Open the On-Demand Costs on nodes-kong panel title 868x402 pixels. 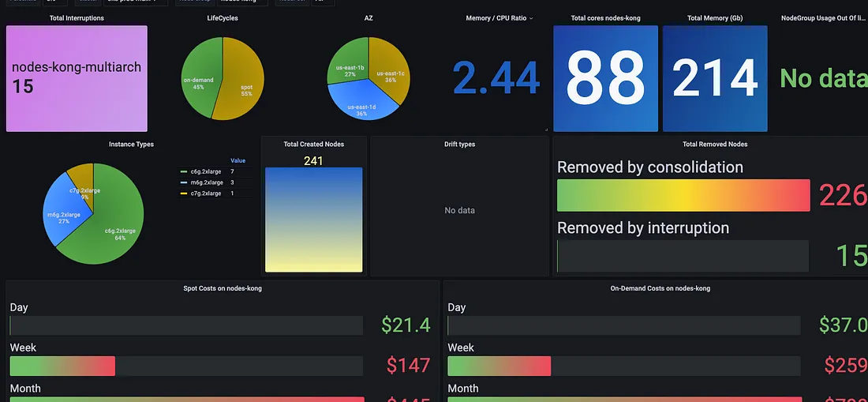[660, 288]
